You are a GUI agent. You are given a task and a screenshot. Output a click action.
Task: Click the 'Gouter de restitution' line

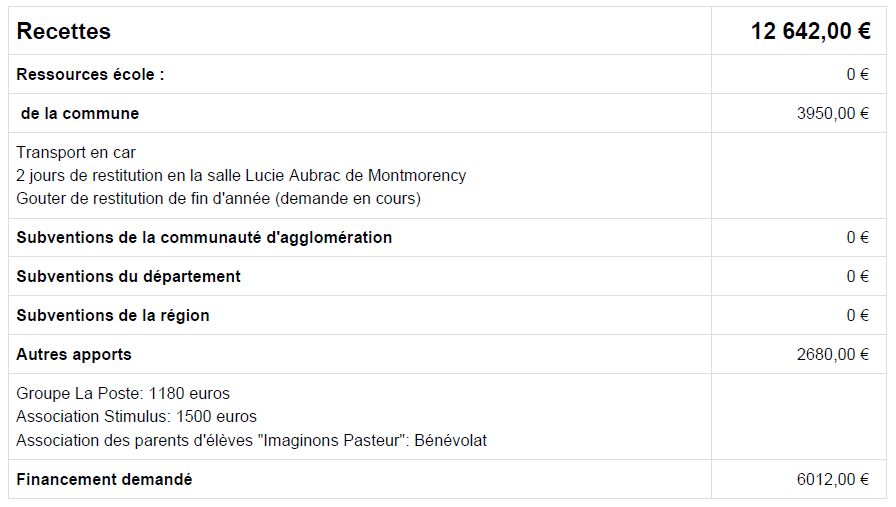click(x=218, y=199)
